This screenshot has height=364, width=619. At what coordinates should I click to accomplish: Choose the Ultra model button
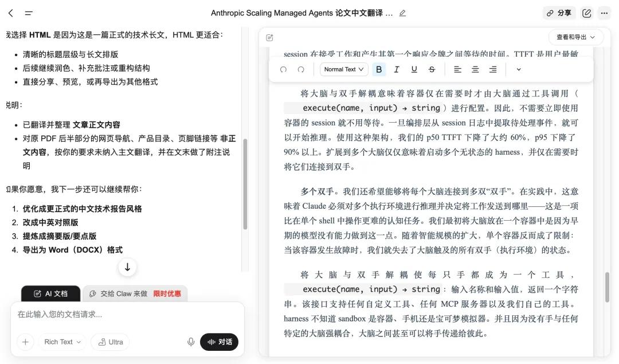click(x=110, y=342)
